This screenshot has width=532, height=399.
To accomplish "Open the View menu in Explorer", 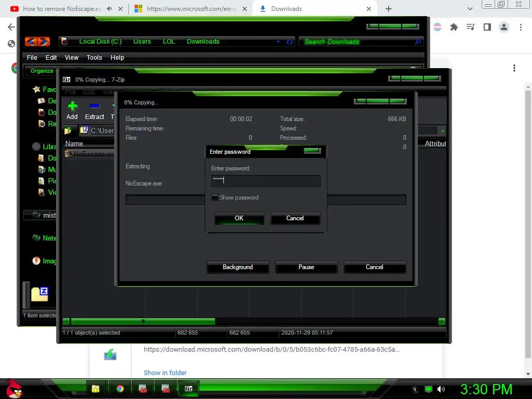I will (x=72, y=58).
